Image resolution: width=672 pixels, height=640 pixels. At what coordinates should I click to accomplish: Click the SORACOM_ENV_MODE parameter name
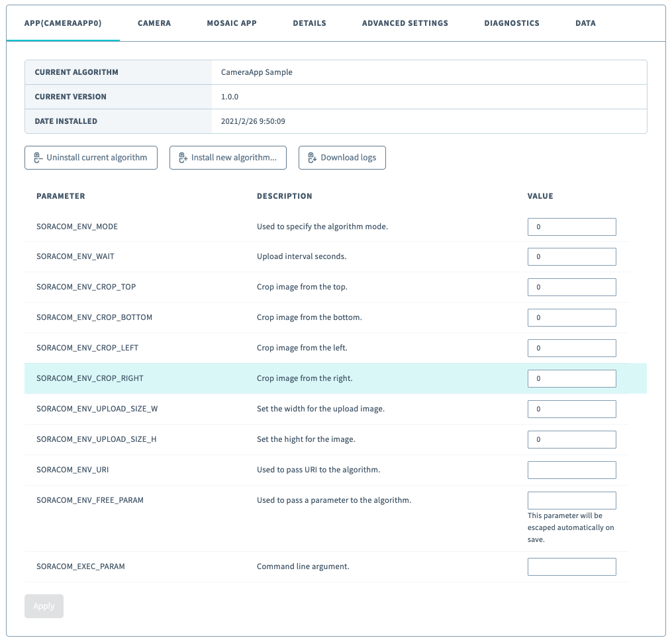[x=77, y=227]
